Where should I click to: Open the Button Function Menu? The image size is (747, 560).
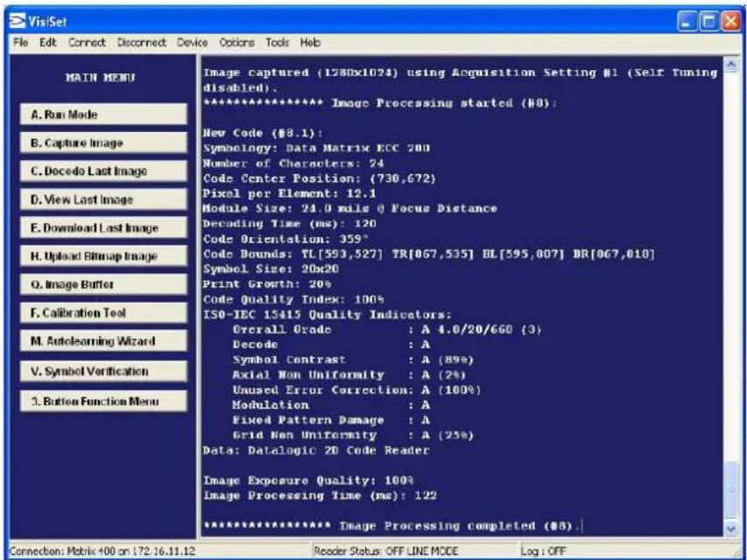click(x=103, y=401)
